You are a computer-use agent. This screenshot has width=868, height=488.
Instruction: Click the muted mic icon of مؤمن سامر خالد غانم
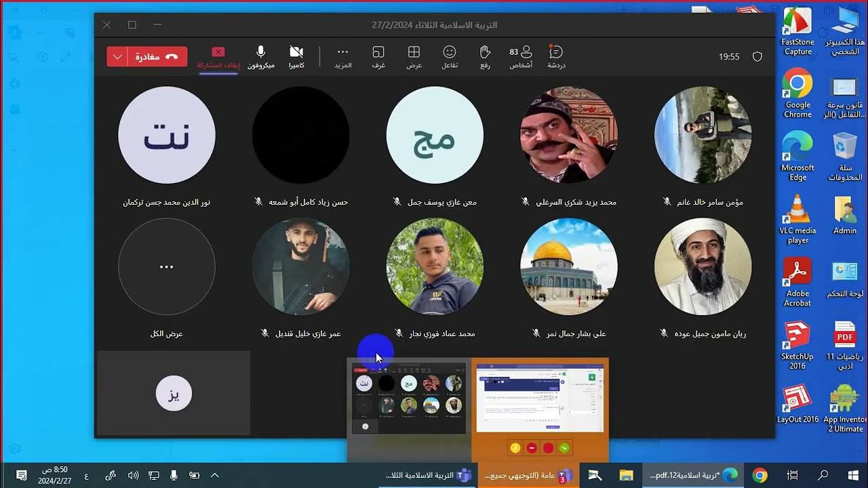click(x=667, y=202)
